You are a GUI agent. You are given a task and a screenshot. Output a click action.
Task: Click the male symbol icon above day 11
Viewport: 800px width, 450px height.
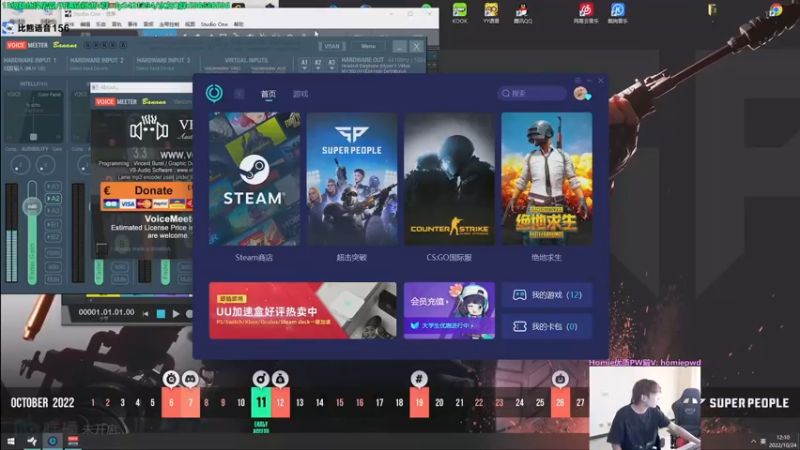point(261,379)
